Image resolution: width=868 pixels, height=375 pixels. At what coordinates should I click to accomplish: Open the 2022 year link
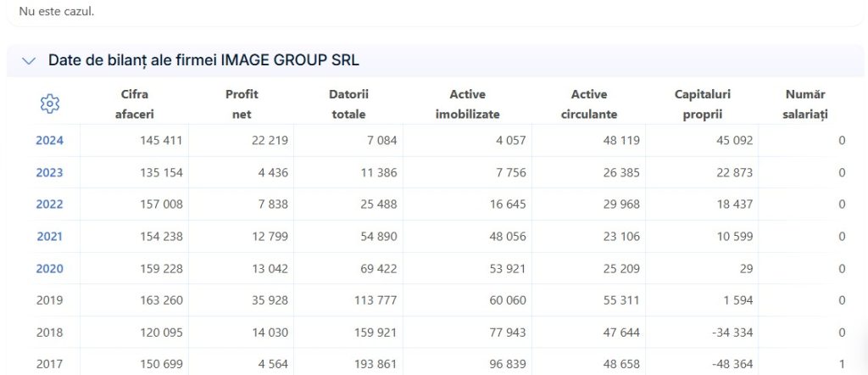point(50,204)
